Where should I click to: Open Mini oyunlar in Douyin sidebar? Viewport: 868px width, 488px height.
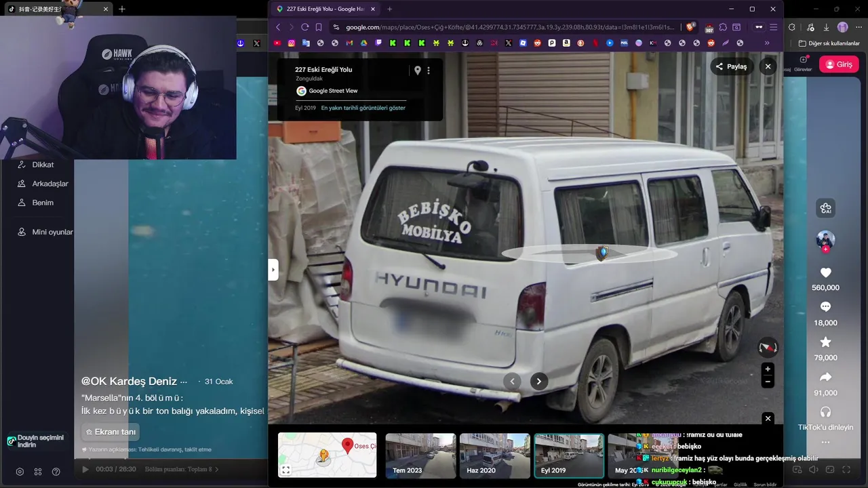(x=52, y=232)
